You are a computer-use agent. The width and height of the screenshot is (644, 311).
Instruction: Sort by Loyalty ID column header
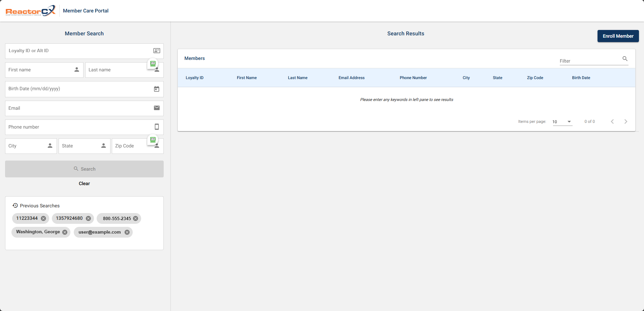coord(194,78)
